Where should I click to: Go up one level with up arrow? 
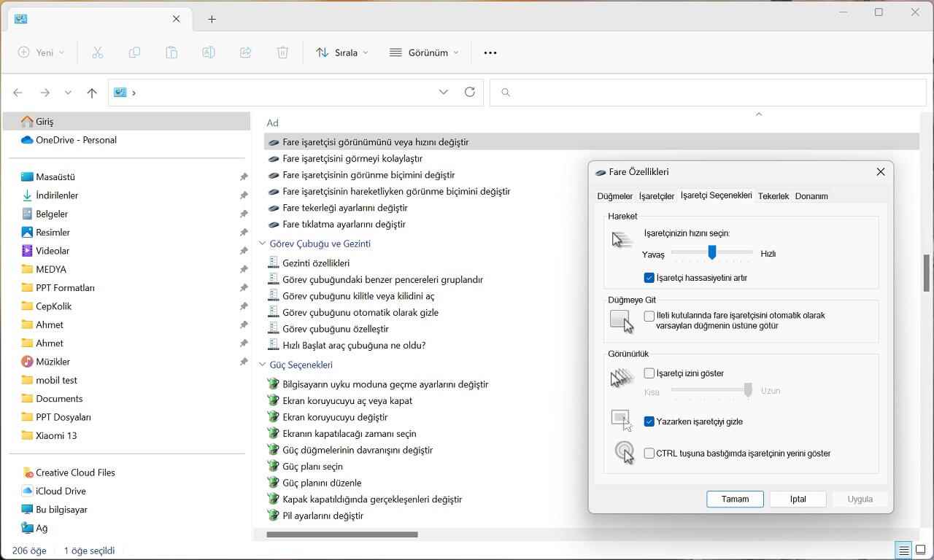tap(92, 93)
